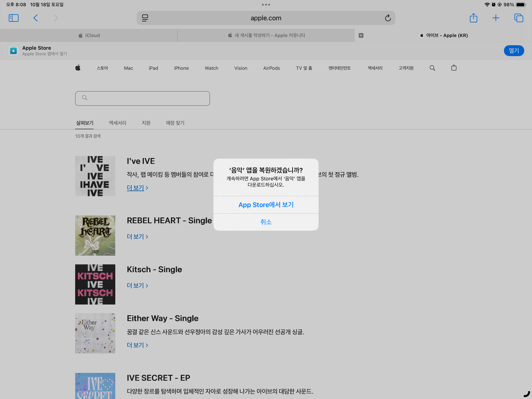Open the tab overview icon

click(519, 18)
